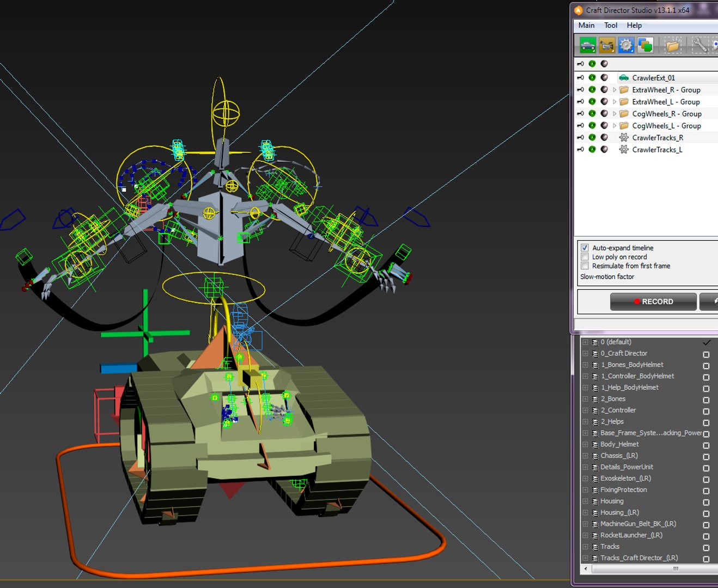The image size is (718, 588).
Task: Expand the Body_Helmet layer
Action: 586,445
